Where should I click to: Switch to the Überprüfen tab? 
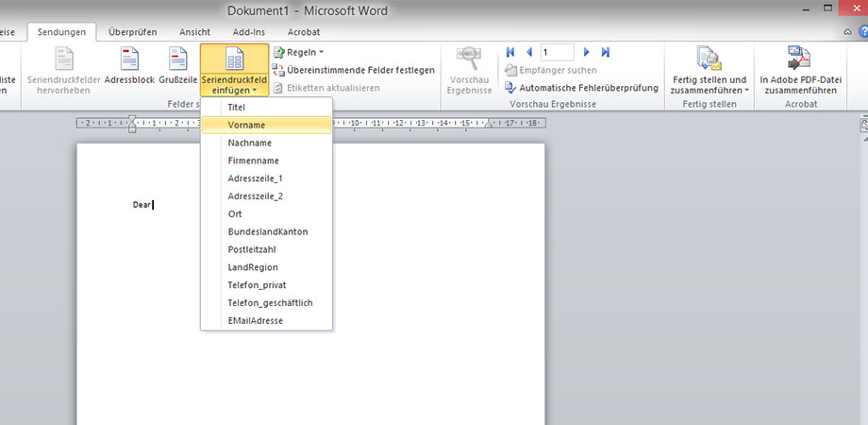[132, 32]
